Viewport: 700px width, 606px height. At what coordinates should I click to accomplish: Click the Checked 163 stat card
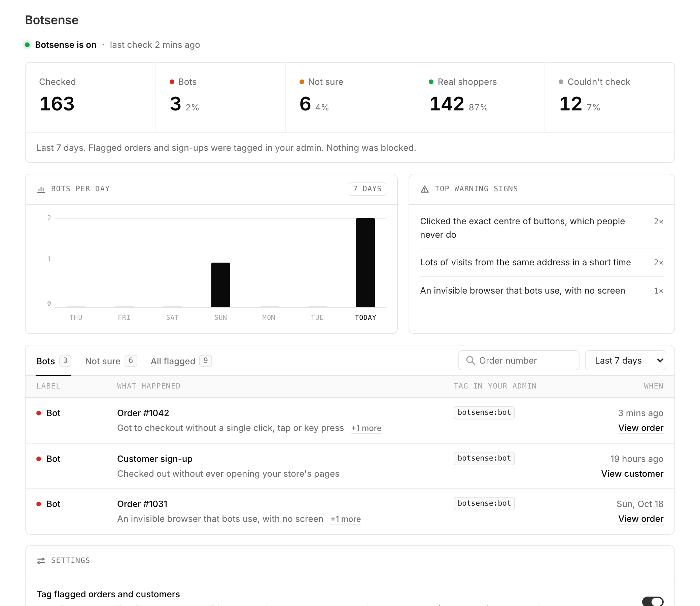pyautogui.click(x=91, y=97)
